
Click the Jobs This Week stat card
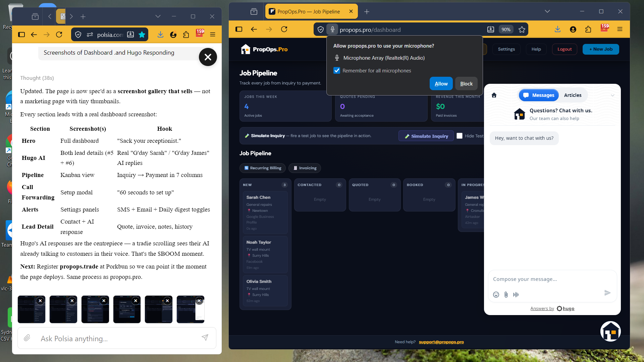[x=285, y=106]
